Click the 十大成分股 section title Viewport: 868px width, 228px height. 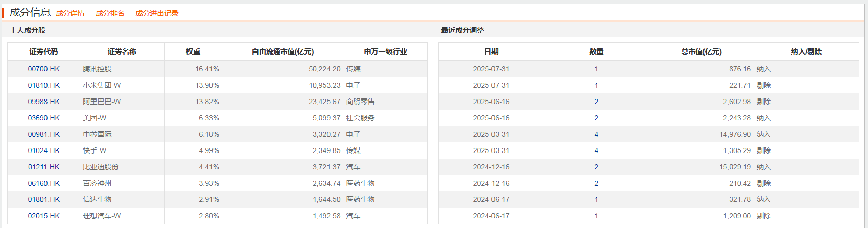click(x=28, y=30)
